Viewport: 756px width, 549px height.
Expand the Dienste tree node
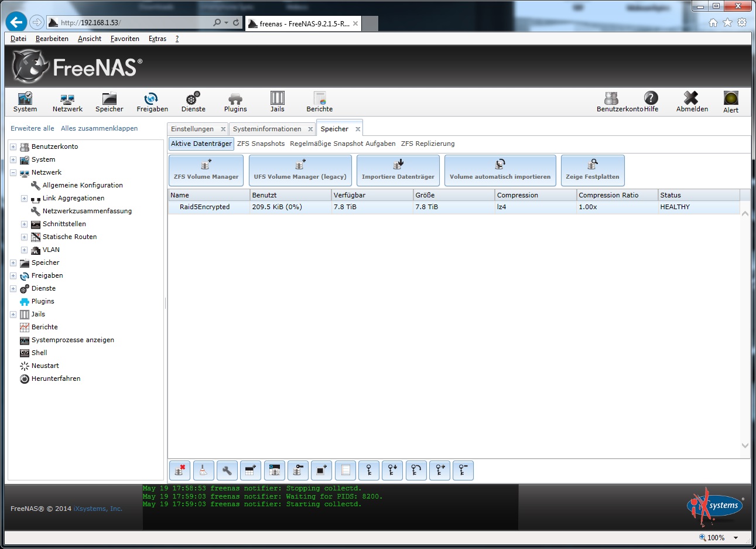point(13,288)
